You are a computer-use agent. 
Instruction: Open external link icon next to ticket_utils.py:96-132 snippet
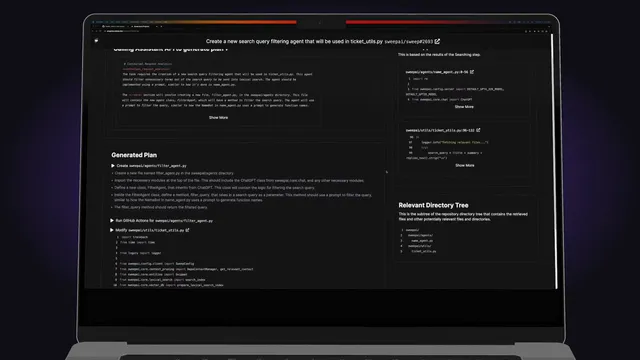(478, 130)
